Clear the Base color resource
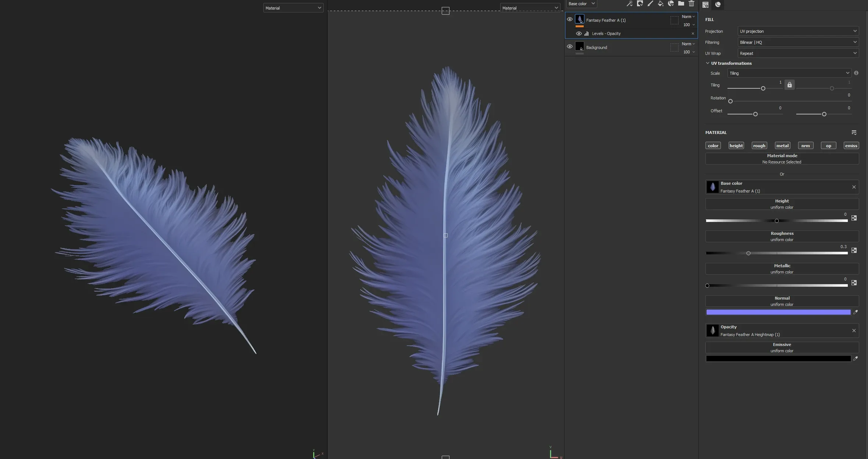 [x=854, y=187]
